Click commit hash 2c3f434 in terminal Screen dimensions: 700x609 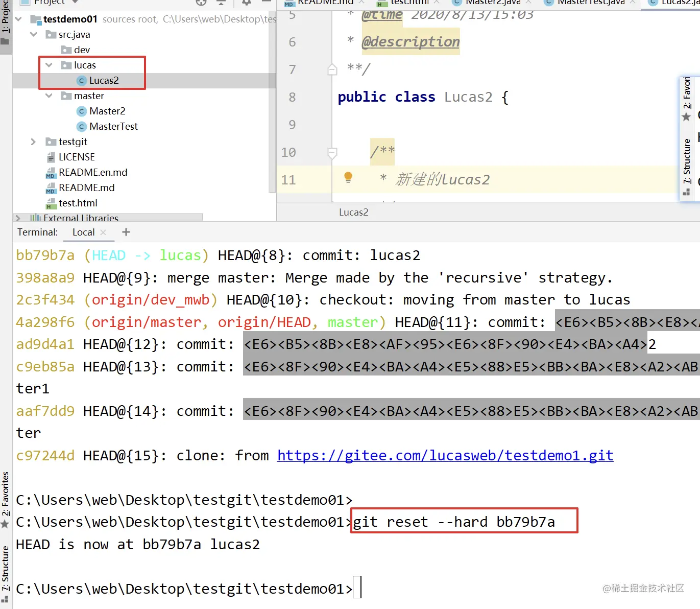[x=45, y=300]
